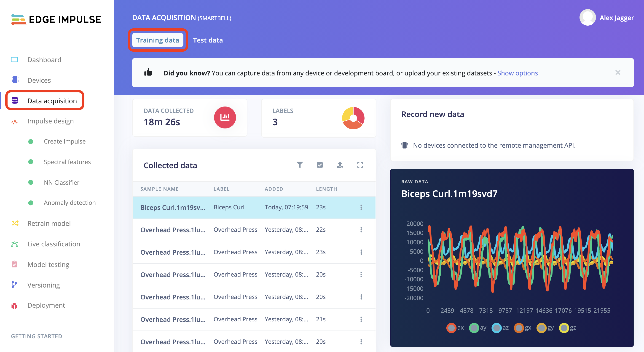Open the Retrain model page
644x352 pixels.
point(49,223)
